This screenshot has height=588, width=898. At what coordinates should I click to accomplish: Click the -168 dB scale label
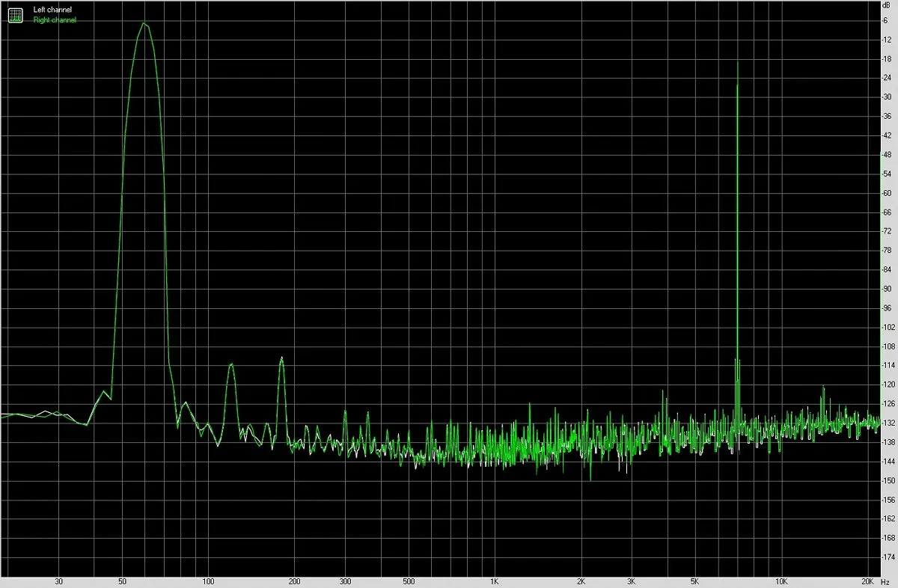[888, 538]
